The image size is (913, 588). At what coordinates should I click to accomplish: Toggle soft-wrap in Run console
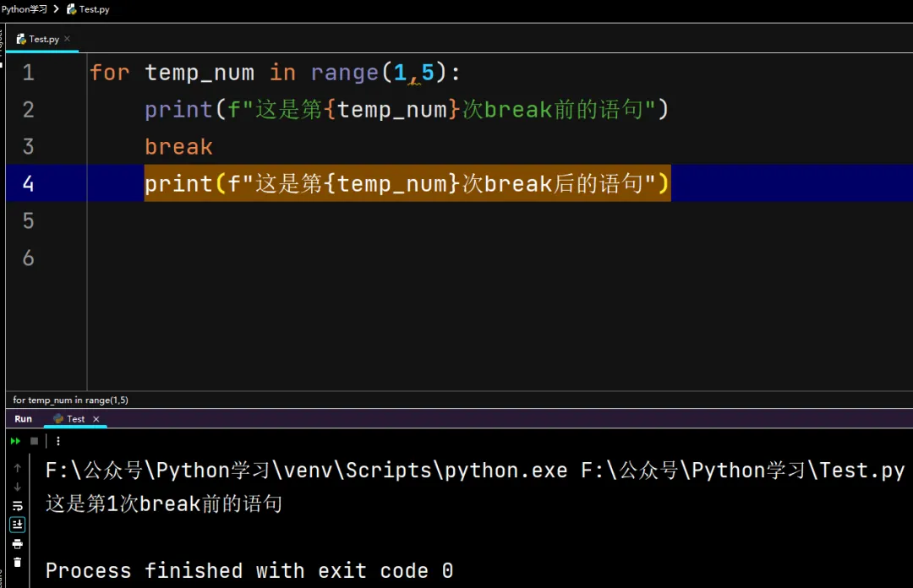[x=17, y=505]
